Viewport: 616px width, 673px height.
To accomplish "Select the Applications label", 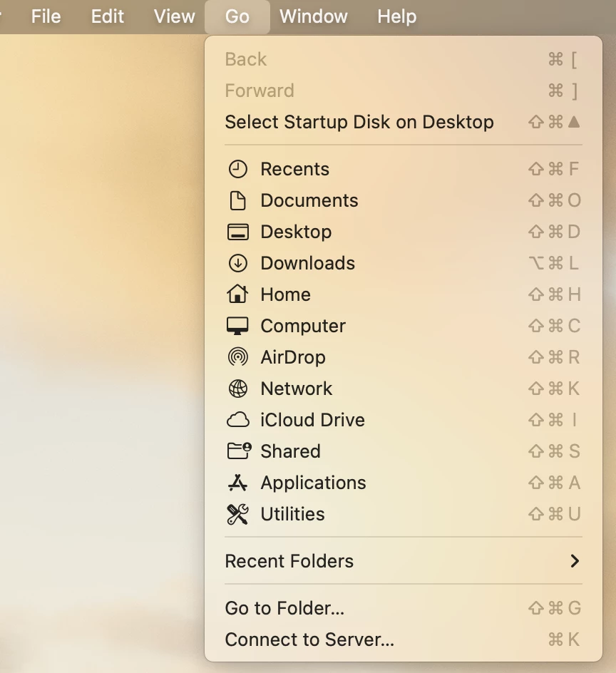I will tap(314, 483).
